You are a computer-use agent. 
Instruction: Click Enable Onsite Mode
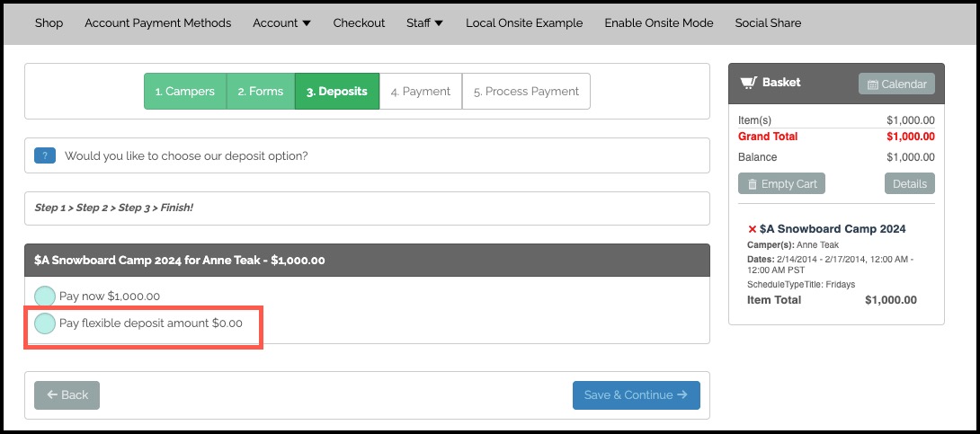pyautogui.click(x=659, y=23)
